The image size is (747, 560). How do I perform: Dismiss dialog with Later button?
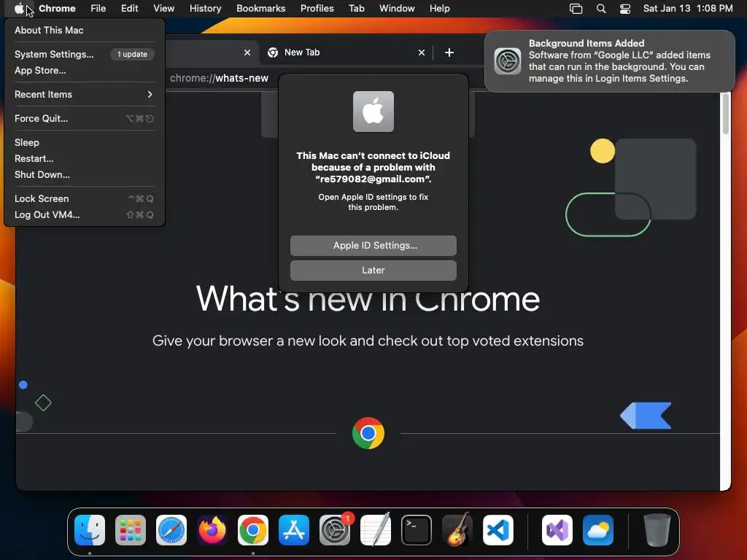click(x=373, y=270)
